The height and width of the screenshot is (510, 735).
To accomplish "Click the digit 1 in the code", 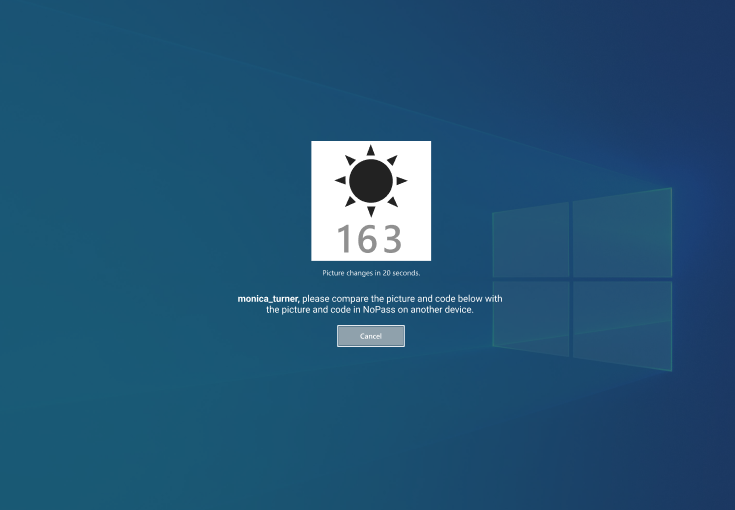I will click(x=343, y=240).
